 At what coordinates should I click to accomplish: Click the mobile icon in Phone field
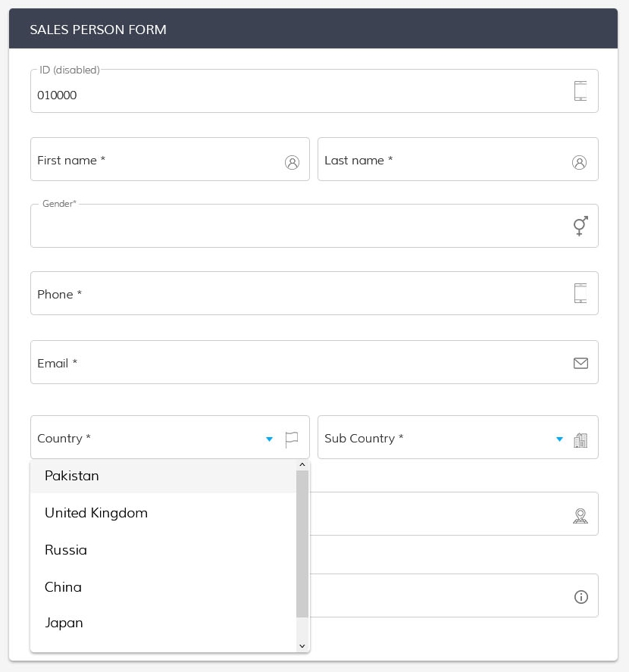[x=580, y=293]
